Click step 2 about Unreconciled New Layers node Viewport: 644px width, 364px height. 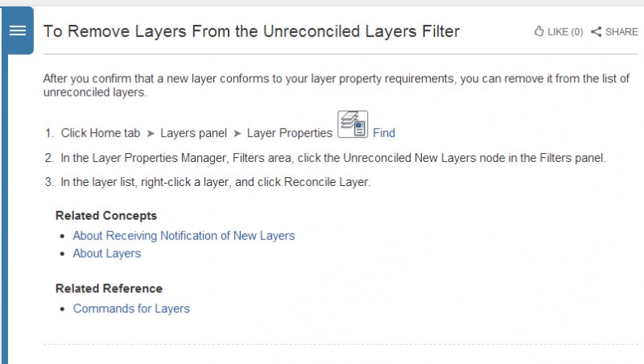pos(325,158)
